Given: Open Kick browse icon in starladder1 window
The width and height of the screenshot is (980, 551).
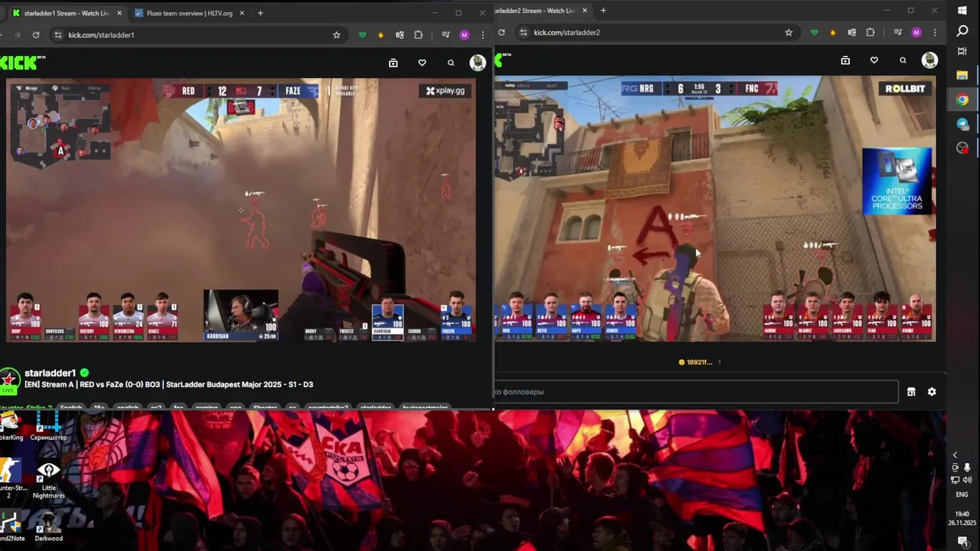Looking at the screenshot, I should tap(394, 63).
